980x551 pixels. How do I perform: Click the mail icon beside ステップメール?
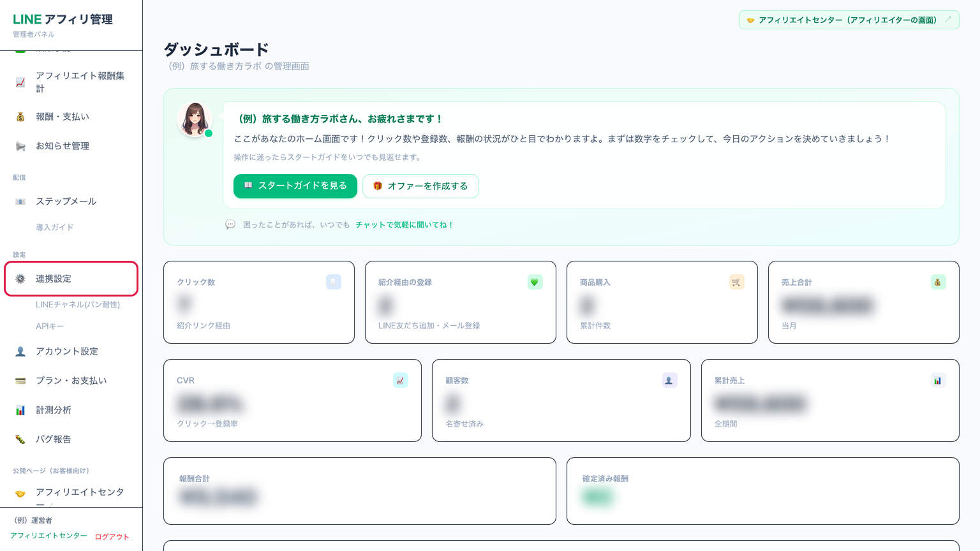pos(20,202)
